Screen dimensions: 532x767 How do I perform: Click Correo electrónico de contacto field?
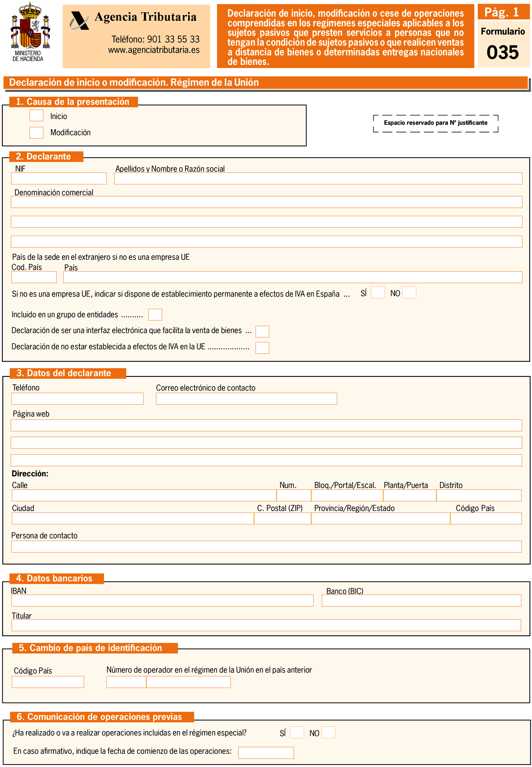coord(247,399)
